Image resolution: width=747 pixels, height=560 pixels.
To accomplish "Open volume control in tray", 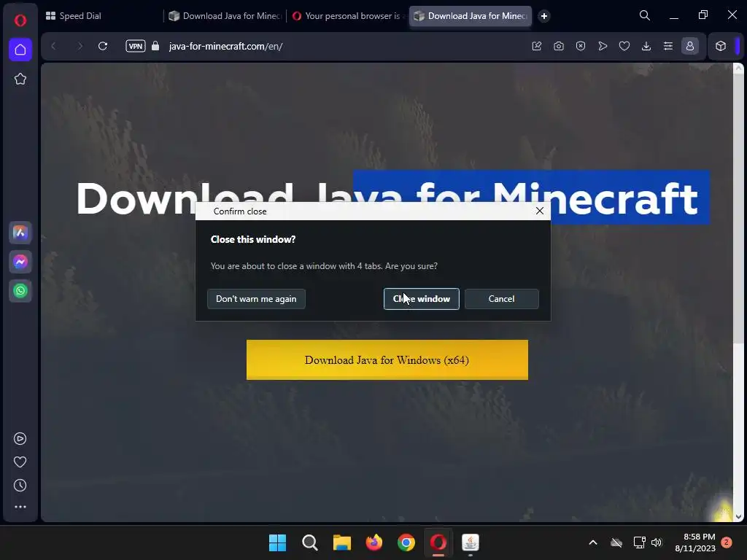I will 657,542.
